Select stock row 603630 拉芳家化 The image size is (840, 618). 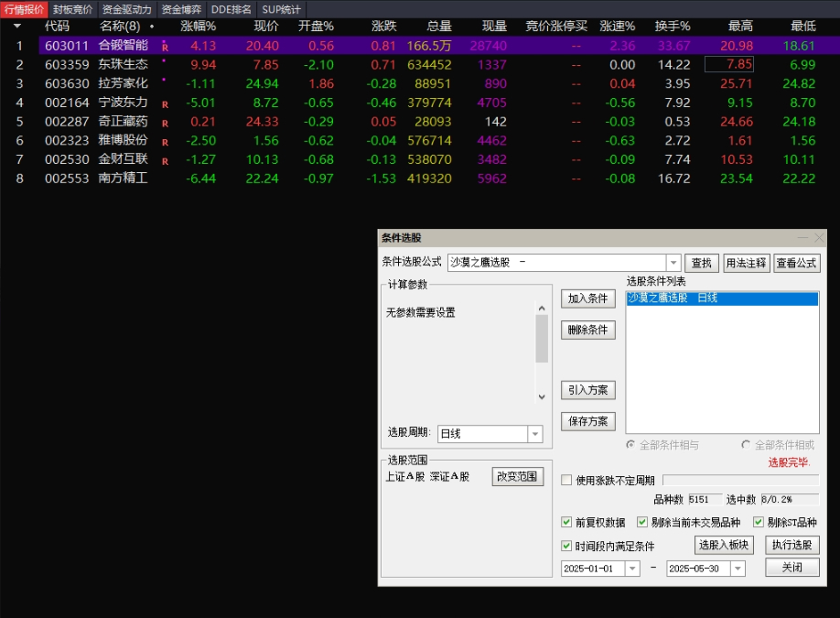point(420,83)
